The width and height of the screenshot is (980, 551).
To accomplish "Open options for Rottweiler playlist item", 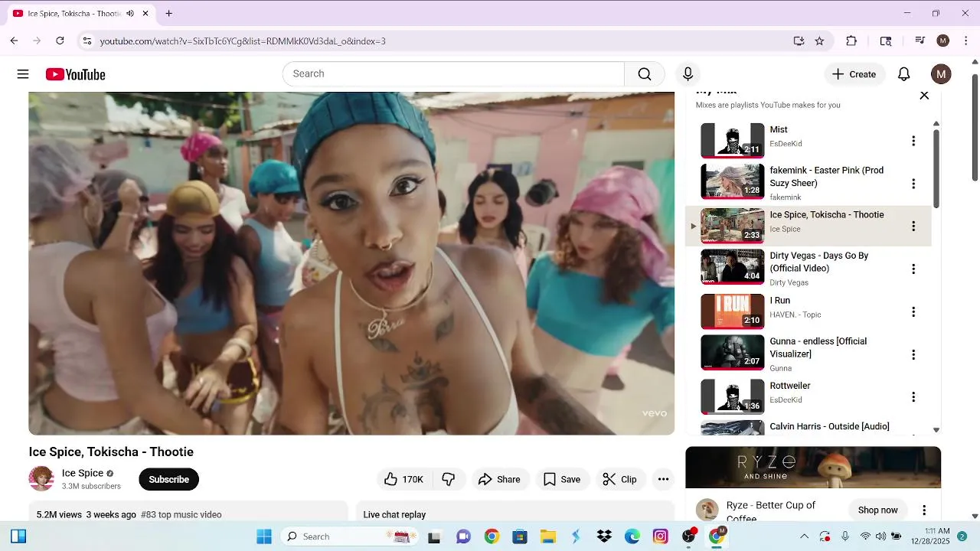I will click(x=913, y=396).
